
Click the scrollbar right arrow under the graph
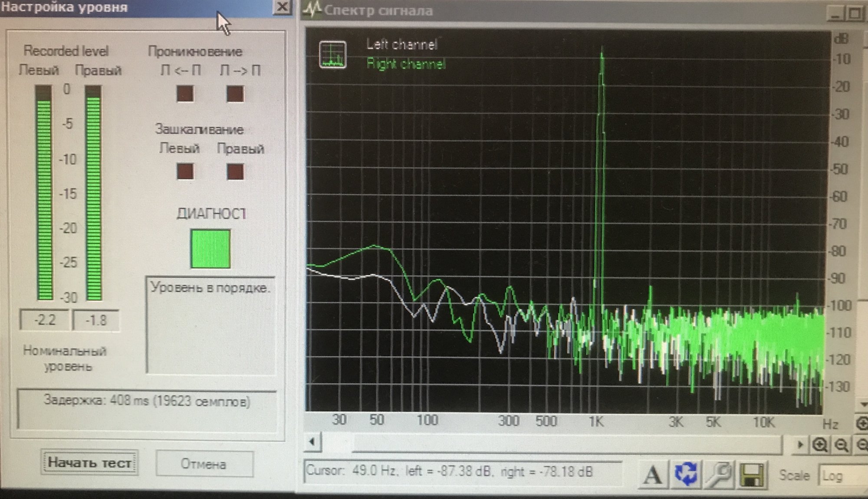point(800,445)
